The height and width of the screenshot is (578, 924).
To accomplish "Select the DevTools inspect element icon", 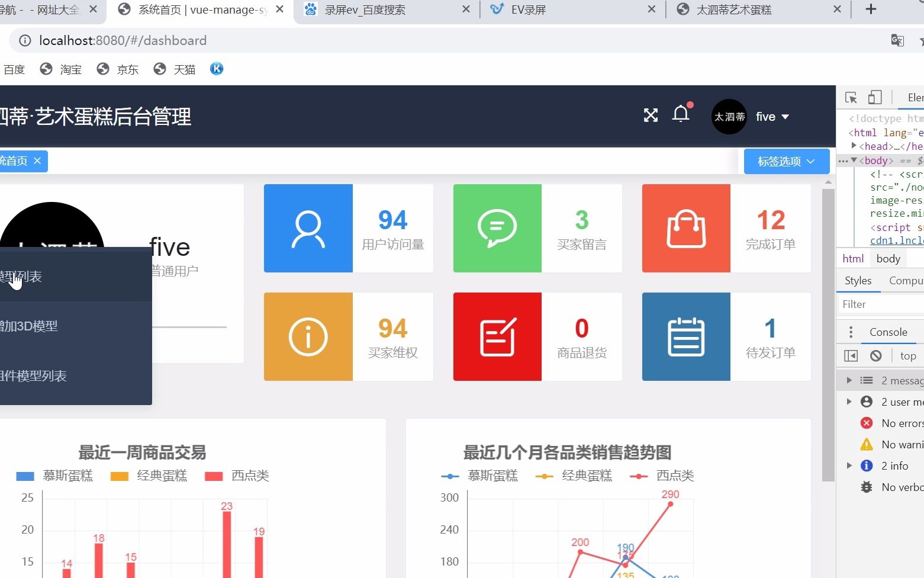I will [x=851, y=97].
